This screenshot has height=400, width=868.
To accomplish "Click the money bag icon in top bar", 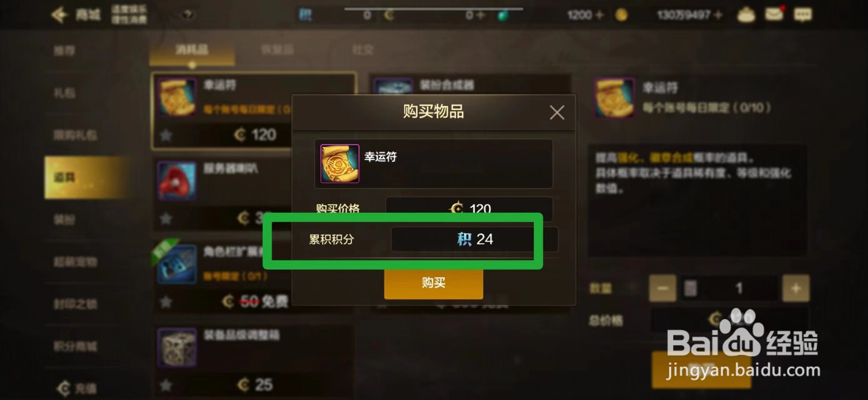I will pos(746,15).
